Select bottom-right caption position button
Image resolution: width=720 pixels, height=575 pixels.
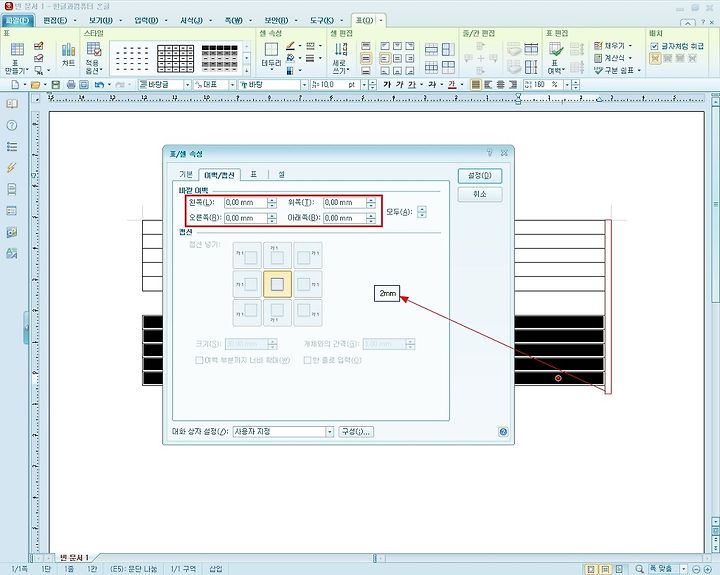[x=308, y=312]
